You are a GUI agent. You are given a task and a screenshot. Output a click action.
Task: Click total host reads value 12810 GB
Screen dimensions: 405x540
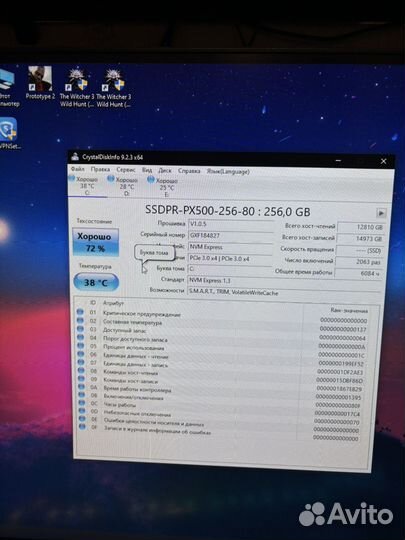pyautogui.click(x=361, y=228)
